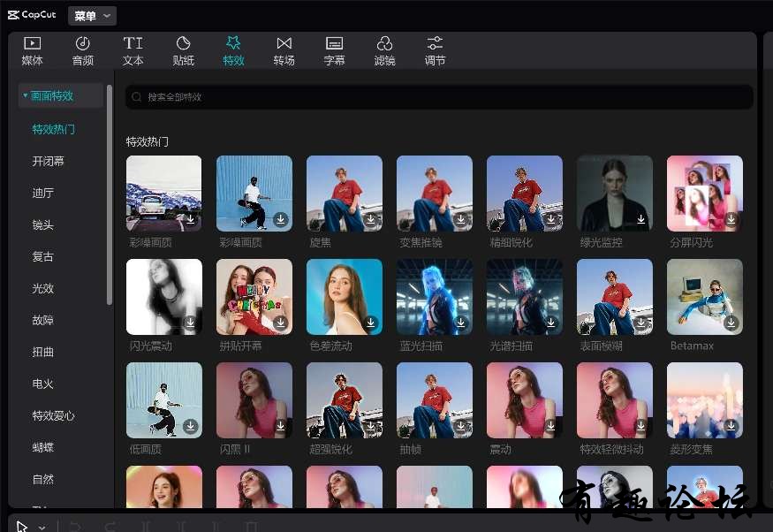Select the 镜头 category
This screenshot has width=773, height=532.
point(43,224)
